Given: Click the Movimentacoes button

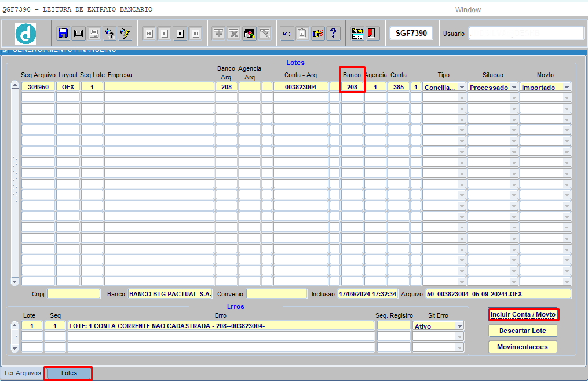Looking at the screenshot, I should click(523, 347).
